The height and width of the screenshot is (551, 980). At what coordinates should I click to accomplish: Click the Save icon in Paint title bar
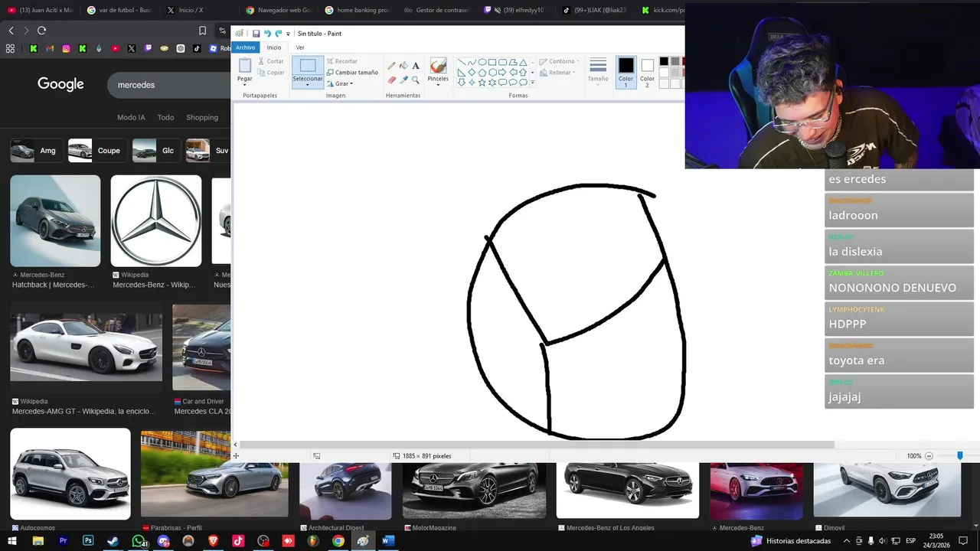pyautogui.click(x=256, y=34)
